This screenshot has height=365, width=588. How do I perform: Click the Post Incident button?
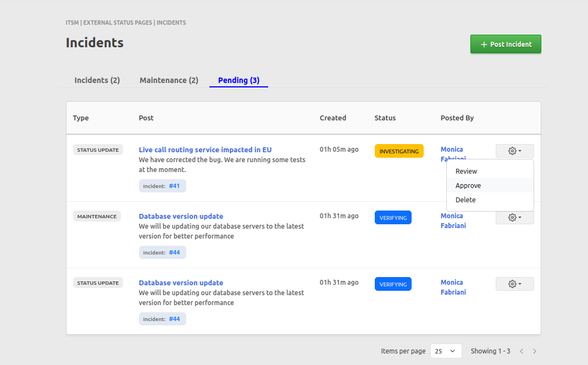(506, 45)
